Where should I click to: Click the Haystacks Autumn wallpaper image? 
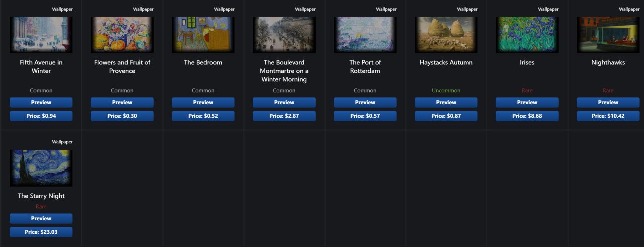(446, 35)
